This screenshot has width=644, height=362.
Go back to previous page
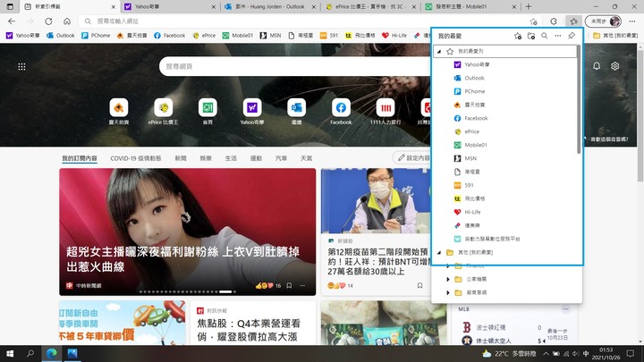click(x=12, y=21)
